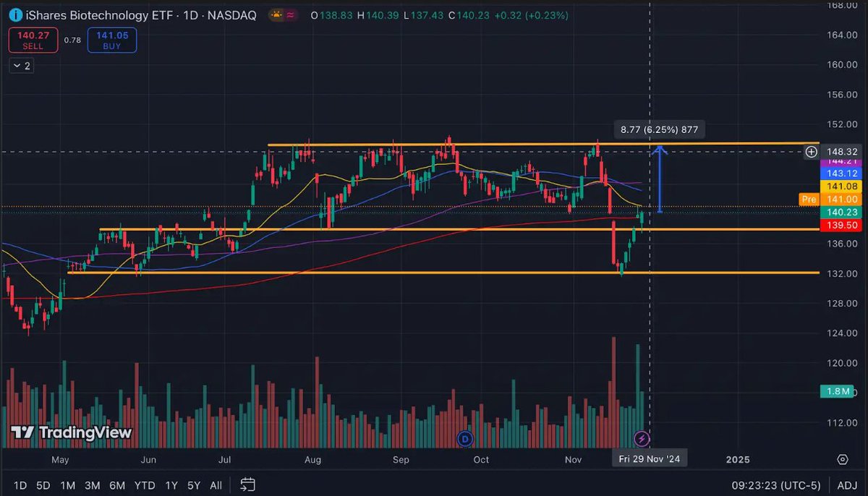Click the blue measurement arrow on chart
868x496 pixels.
pos(660,179)
